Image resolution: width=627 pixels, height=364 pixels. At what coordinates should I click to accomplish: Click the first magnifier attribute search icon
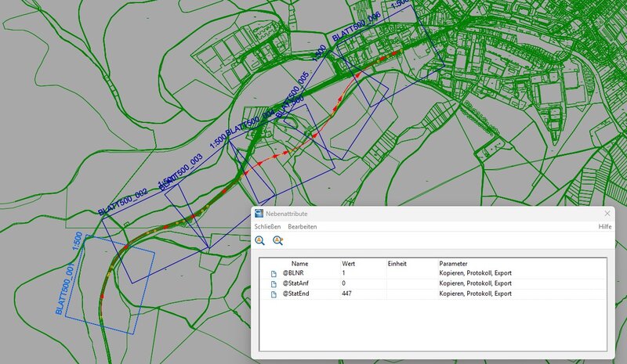click(x=259, y=241)
